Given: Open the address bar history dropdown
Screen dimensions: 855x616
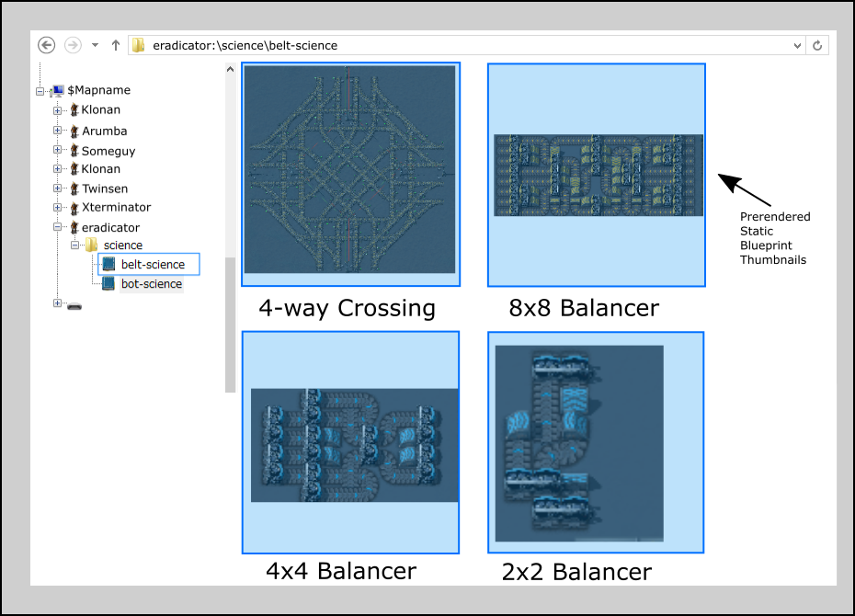Looking at the screenshot, I should [x=797, y=46].
